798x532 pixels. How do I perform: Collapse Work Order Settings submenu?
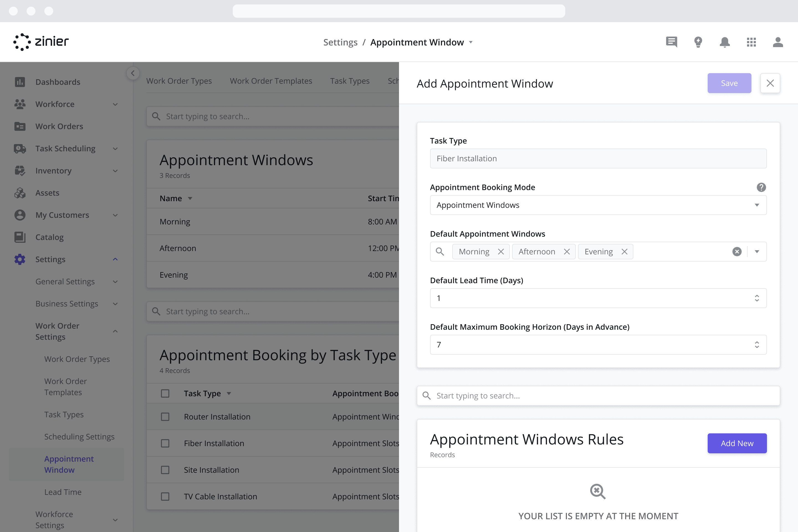[x=115, y=331]
